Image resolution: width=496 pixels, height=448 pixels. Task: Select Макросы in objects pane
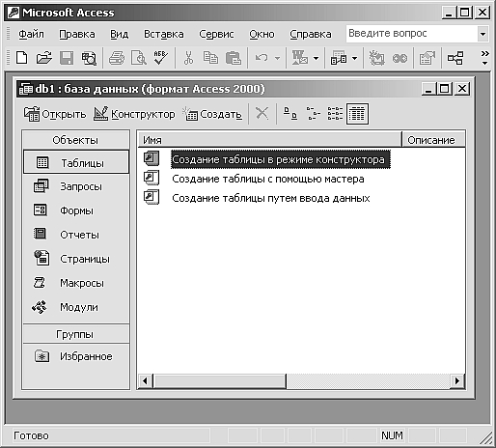click(x=76, y=283)
